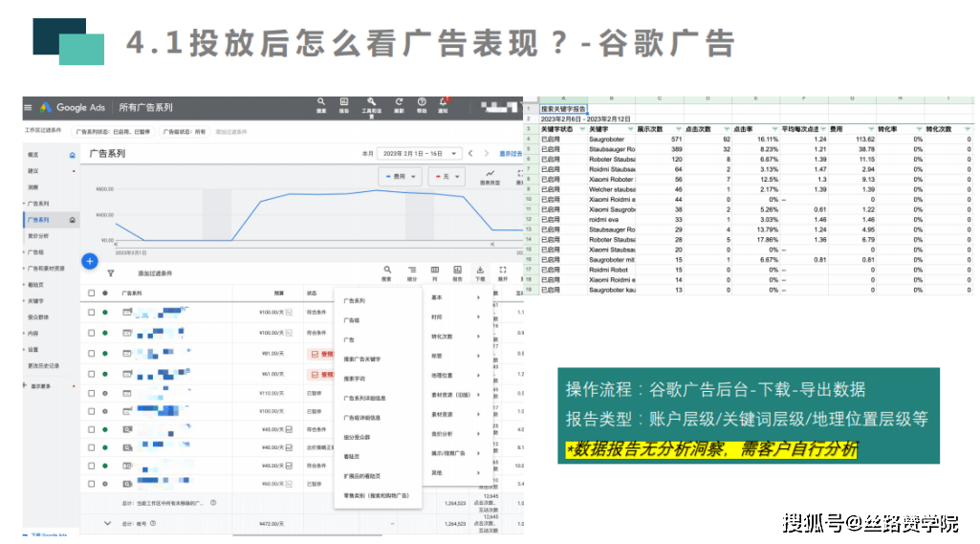This screenshot has width=980, height=544.
Task: Open the notifications bell icon
Action: click(443, 103)
